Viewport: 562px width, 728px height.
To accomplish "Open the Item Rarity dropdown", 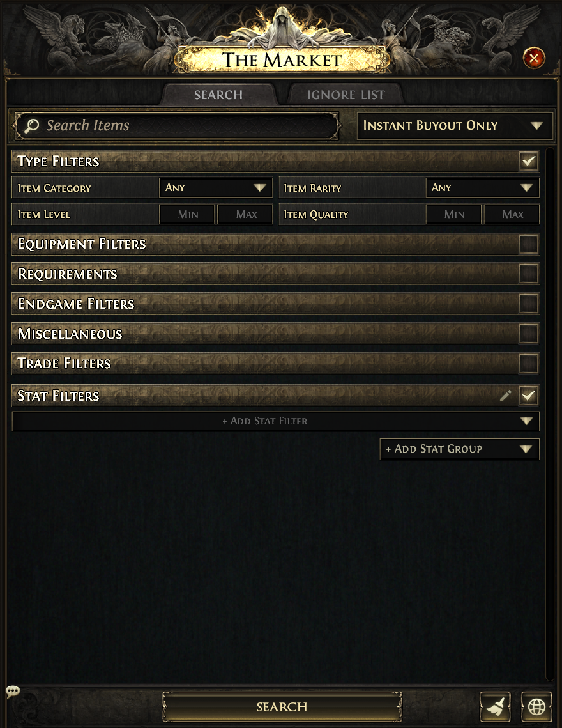I will click(483, 187).
